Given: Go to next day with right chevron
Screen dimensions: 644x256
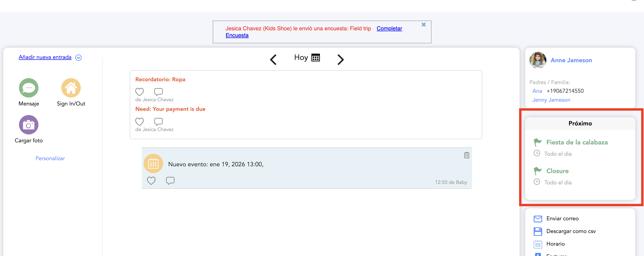Looking at the screenshot, I should click(340, 60).
